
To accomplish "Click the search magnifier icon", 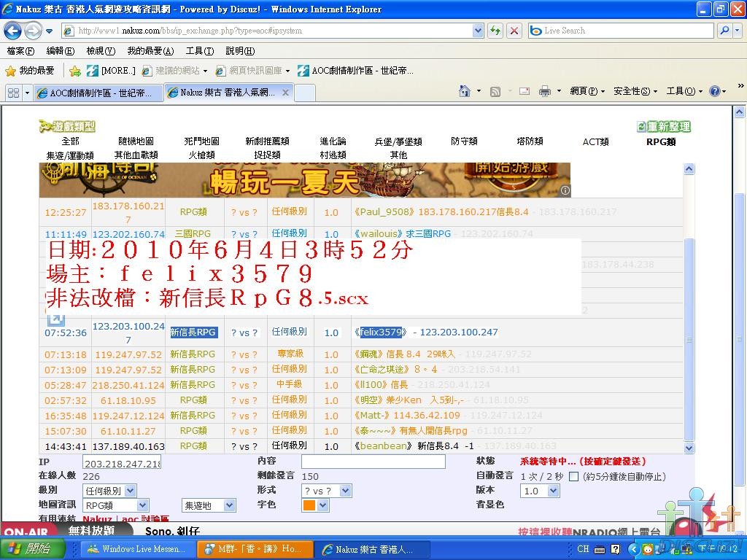I will pos(724,31).
